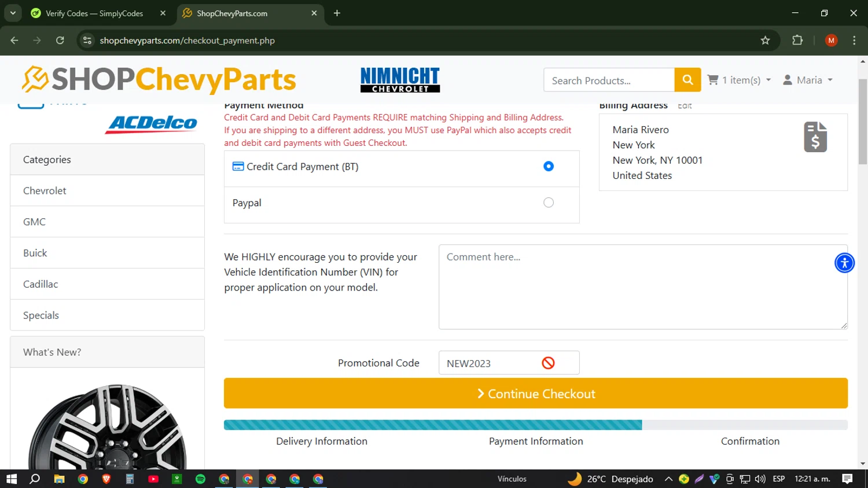
Task: Switch to Verify Codes SimplyCodes tab
Action: [94, 13]
